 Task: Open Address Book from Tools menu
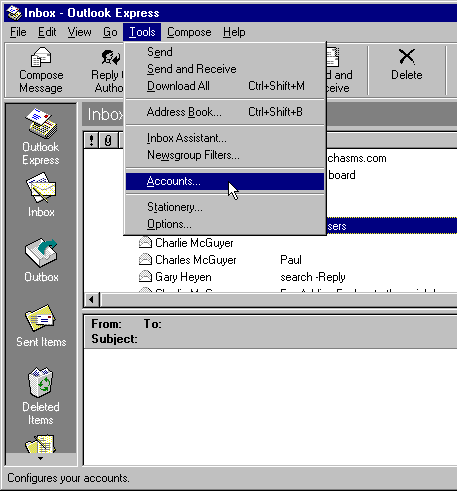click(225, 112)
